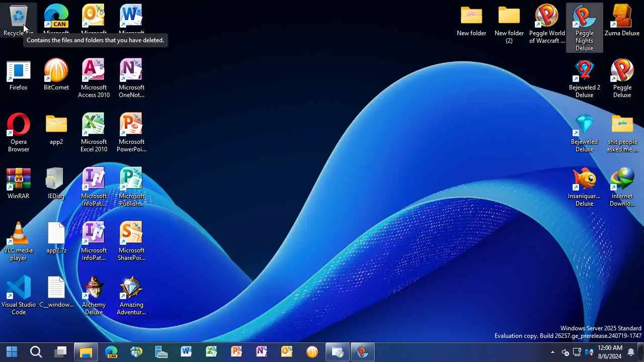Open PowerPoint from the taskbar
This screenshot has height=362, width=644.
(236, 352)
